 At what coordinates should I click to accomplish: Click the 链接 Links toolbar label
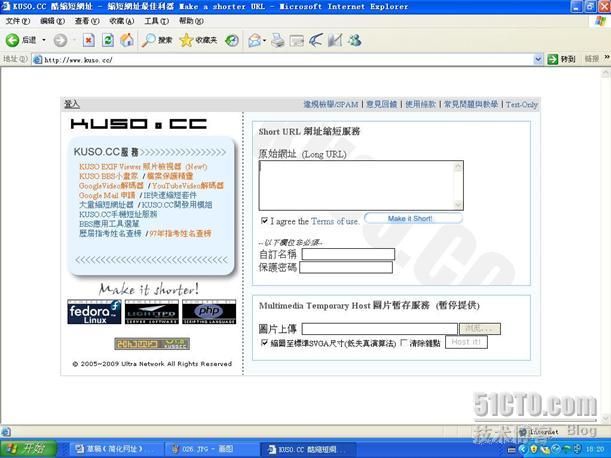click(592, 59)
